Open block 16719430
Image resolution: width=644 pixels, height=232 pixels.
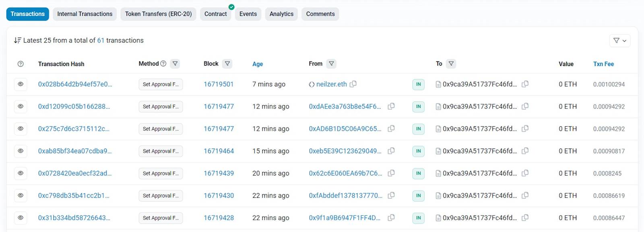(x=219, y=196)
